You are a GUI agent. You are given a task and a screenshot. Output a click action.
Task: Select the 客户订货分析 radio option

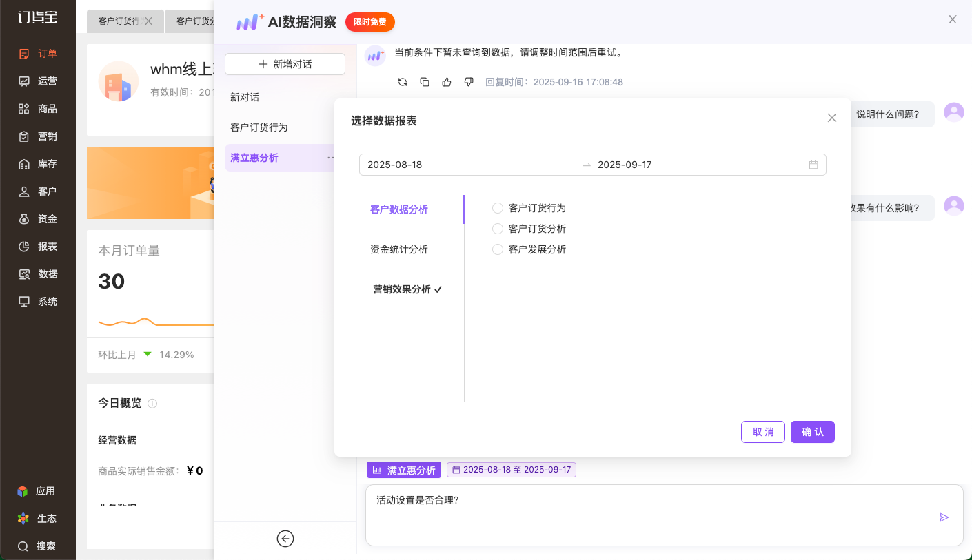coord(498,229)
